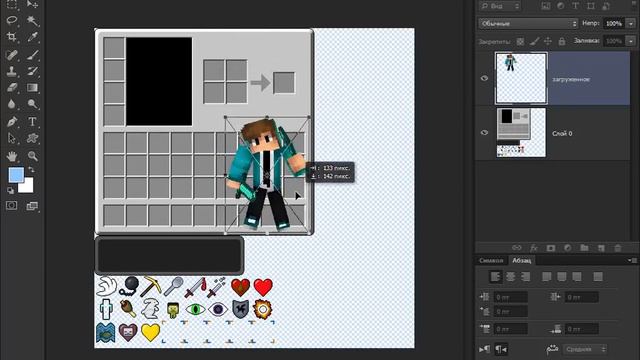Toggle adjustment layer filter icon
640x360 pixels.
pyautogui.click(x=561, y=6)
